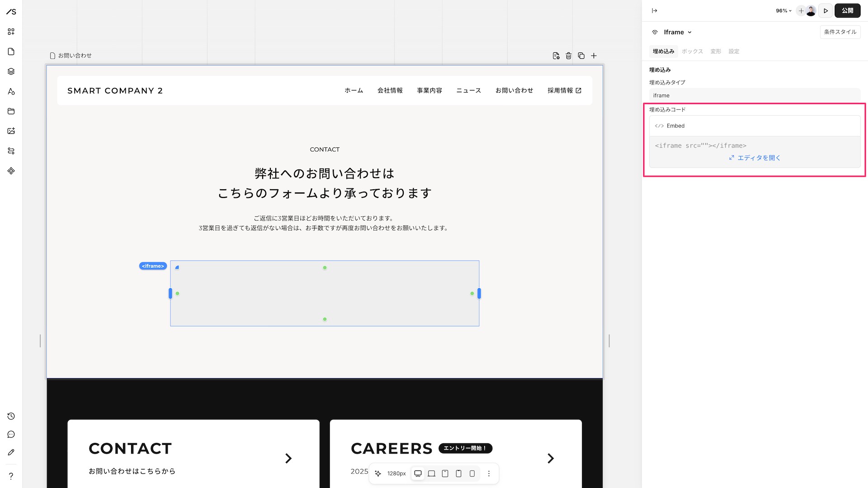Collapse the right properties panel
868x488 pixels.
click(x=654, y=11)
